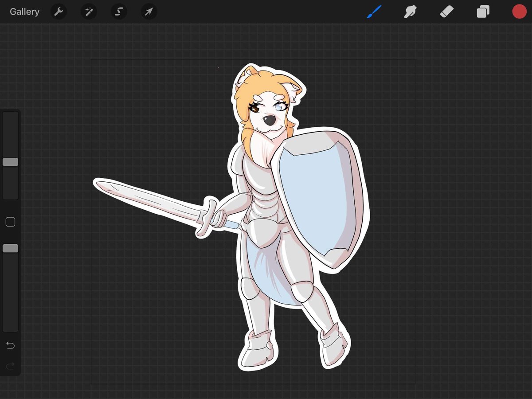Open the Adjustments magic wand menu

click(x=89, y=12)
